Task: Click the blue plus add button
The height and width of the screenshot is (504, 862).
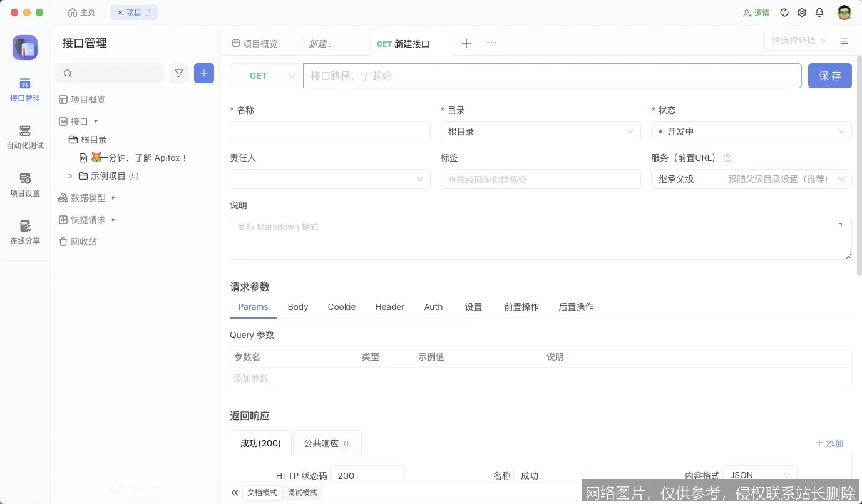Action: pyautogui.click(x=204, y=73)
